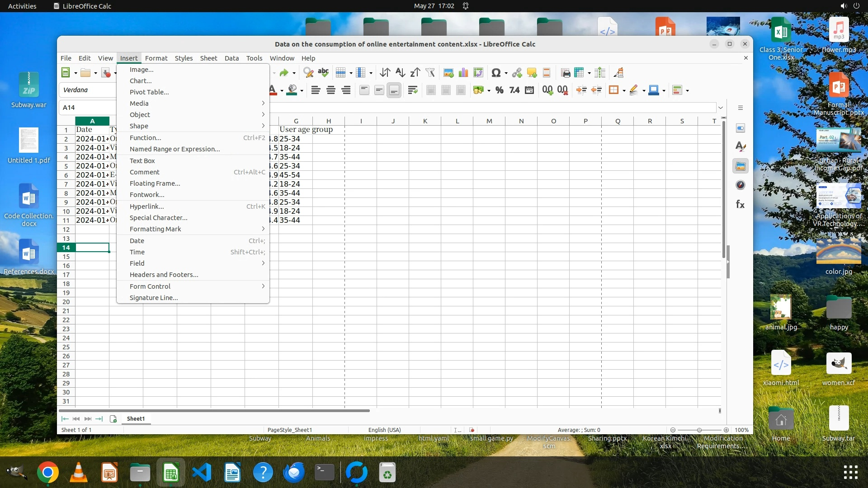The width and height of the screenshot is (868, 488).
Task: Open the Special Character omega icon
Action: (496, 73)
